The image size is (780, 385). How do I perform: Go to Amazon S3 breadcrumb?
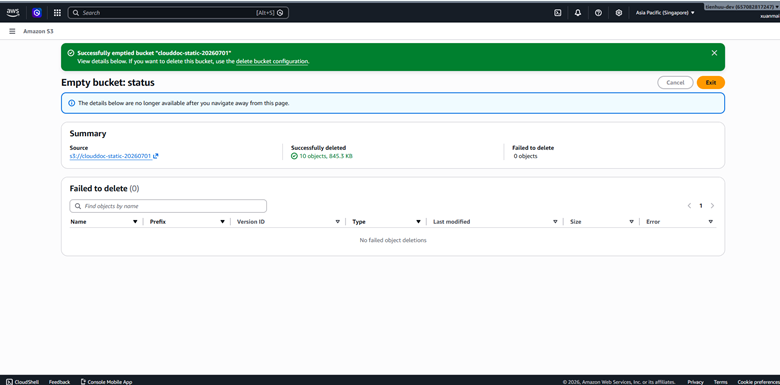(x=38, y=31)
